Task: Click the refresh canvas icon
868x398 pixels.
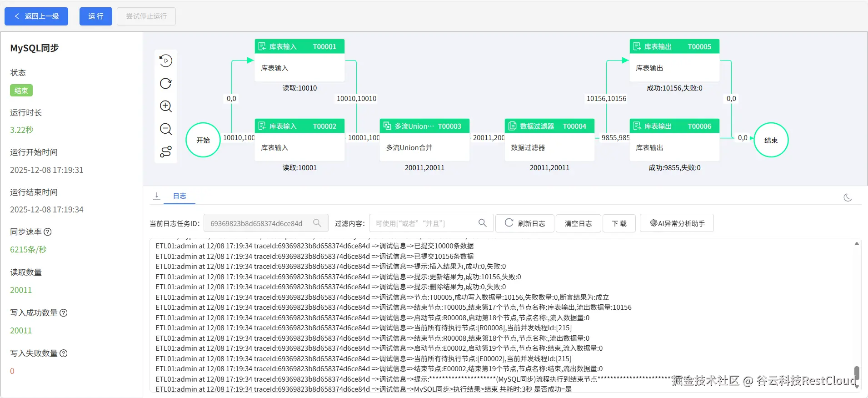Action: point(166,83)
